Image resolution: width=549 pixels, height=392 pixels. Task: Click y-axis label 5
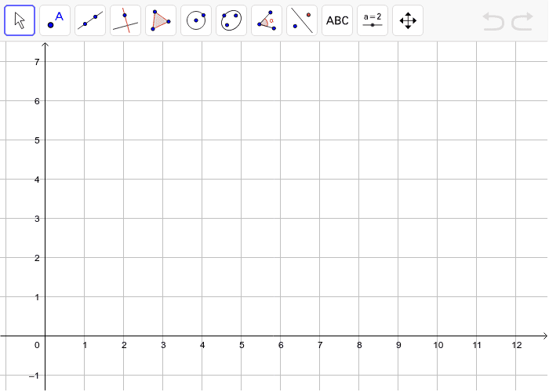(x=37, y=140)
